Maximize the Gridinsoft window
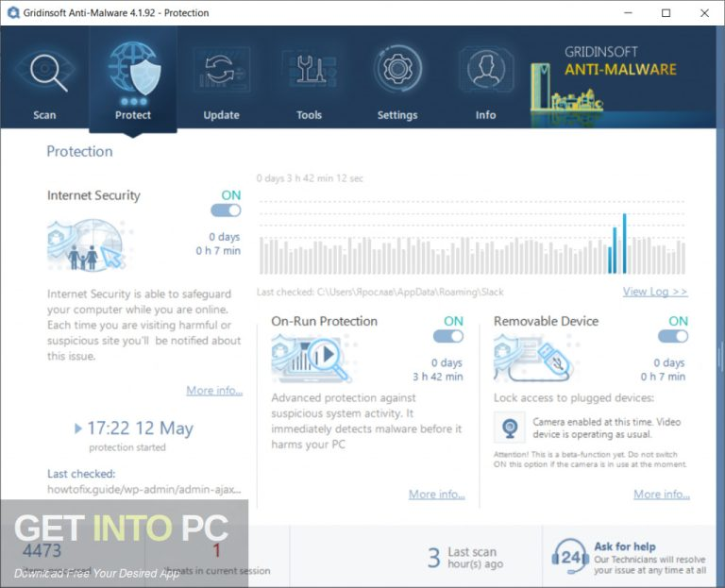725x588 pixels. click(x=666, y=13)
